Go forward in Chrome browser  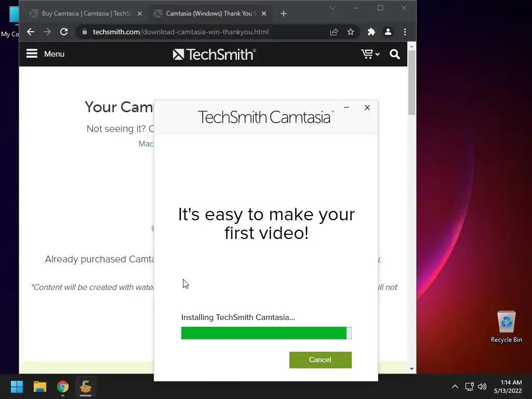coord(47,32)
